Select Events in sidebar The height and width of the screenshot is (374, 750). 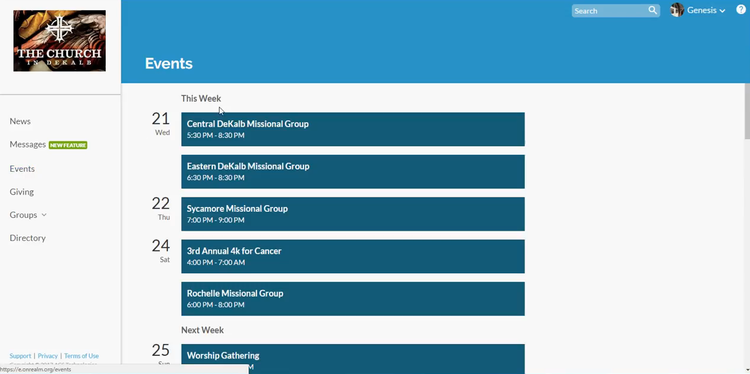[22, 169]
